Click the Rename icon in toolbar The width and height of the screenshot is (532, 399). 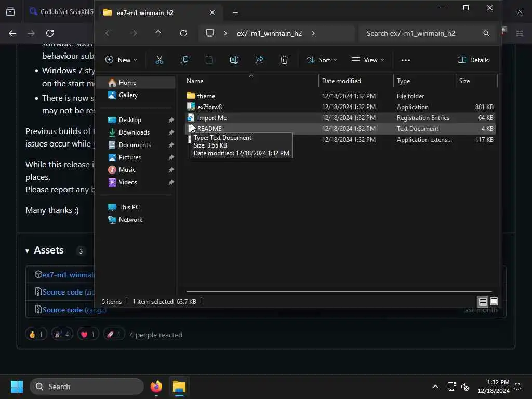point(234,60)
